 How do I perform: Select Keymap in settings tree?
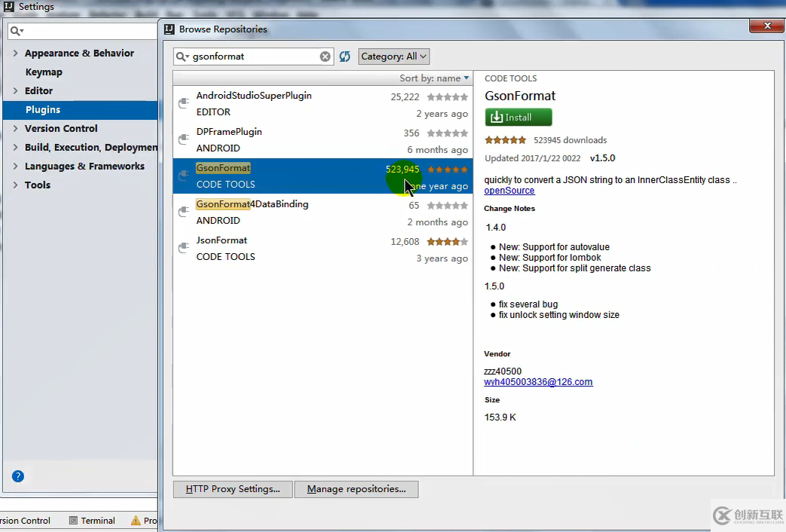click(x=44, y=72)
